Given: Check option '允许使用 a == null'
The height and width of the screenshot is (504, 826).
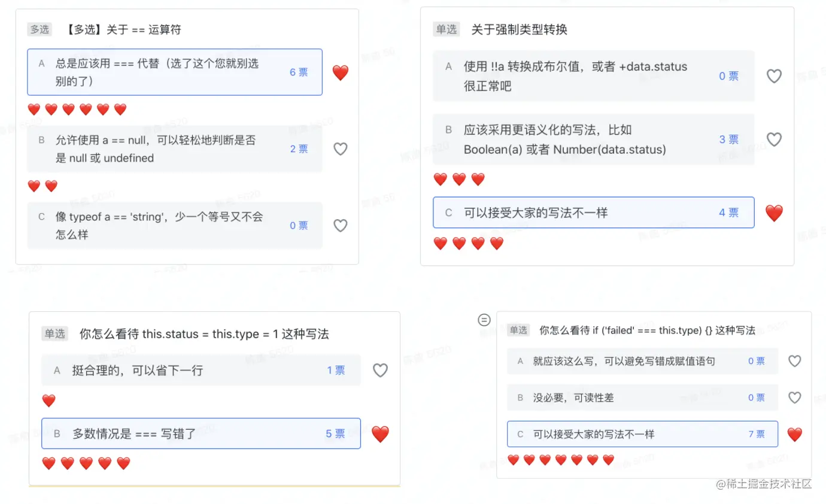Looking at the screenshot, I should [x=174, y=149].
